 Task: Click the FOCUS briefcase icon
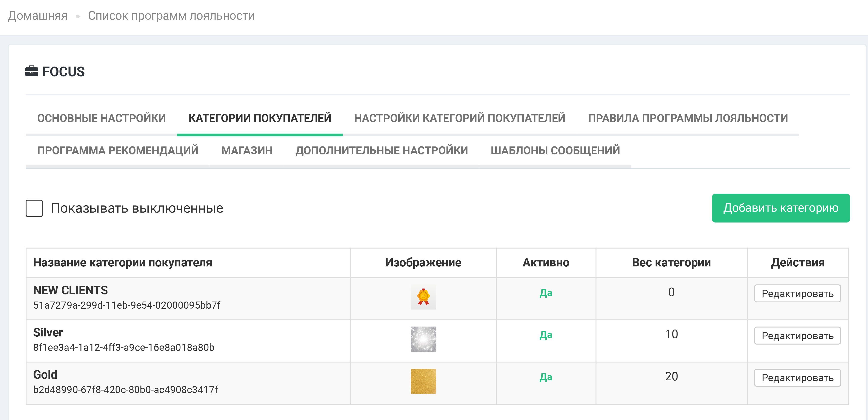click(32, 71)
